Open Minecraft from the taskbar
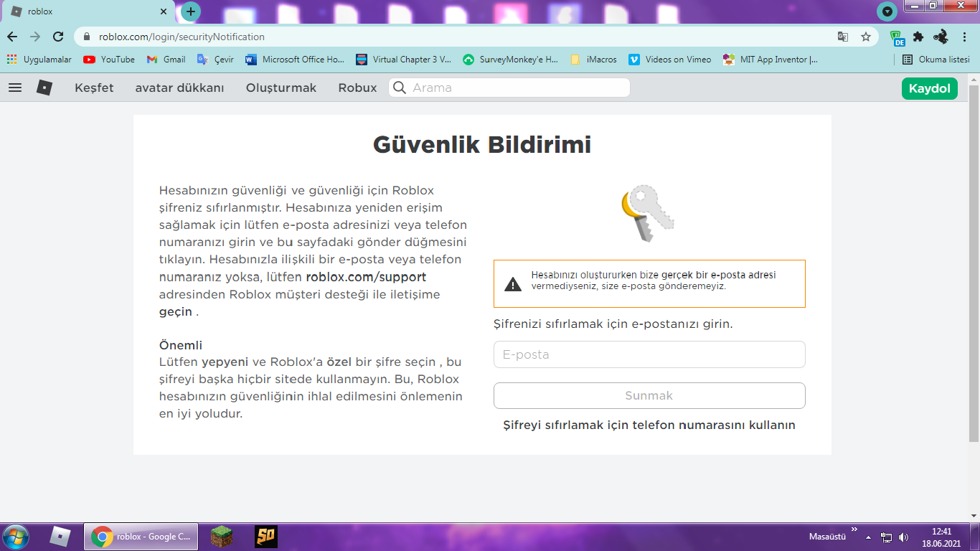The image size is (980, 551). [x=222, y=537]
